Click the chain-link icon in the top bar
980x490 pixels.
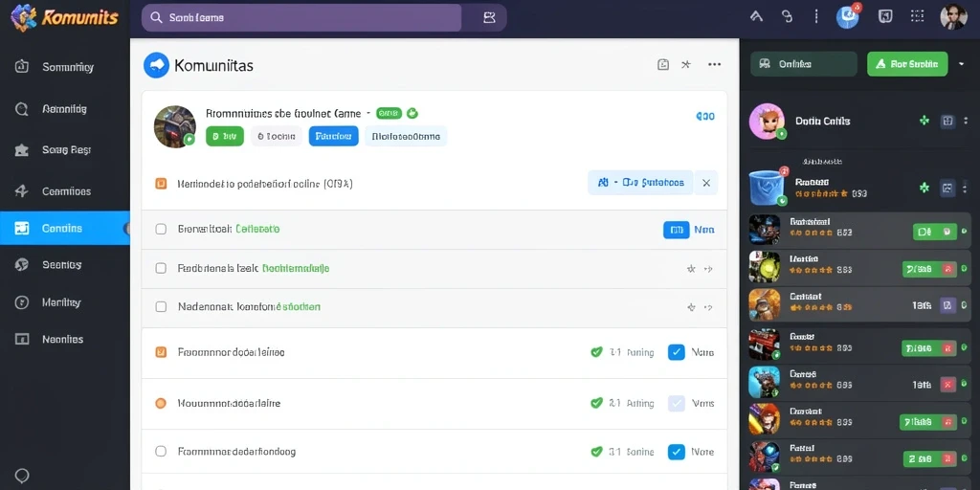point(788,17)
